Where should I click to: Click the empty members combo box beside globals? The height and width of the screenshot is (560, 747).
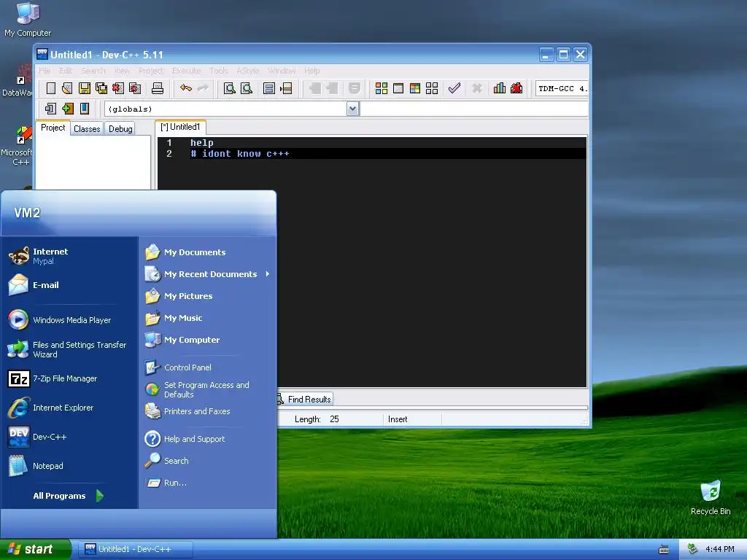coord(474,109)
